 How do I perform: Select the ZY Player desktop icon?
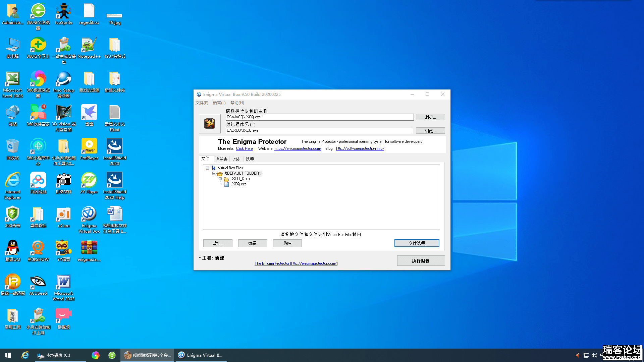[89, 183]
